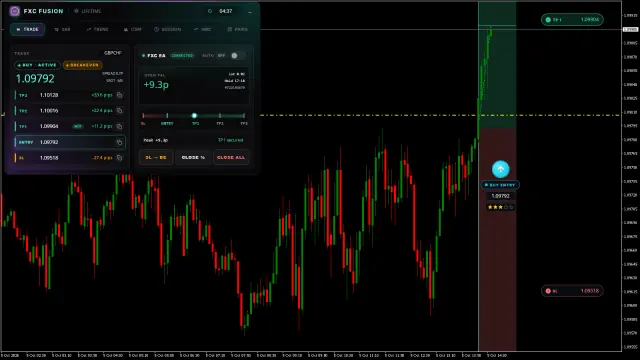640x360 pixels.
Task: Click the 1.09792 price tag below Buy Entry
Action: [500, 196]
